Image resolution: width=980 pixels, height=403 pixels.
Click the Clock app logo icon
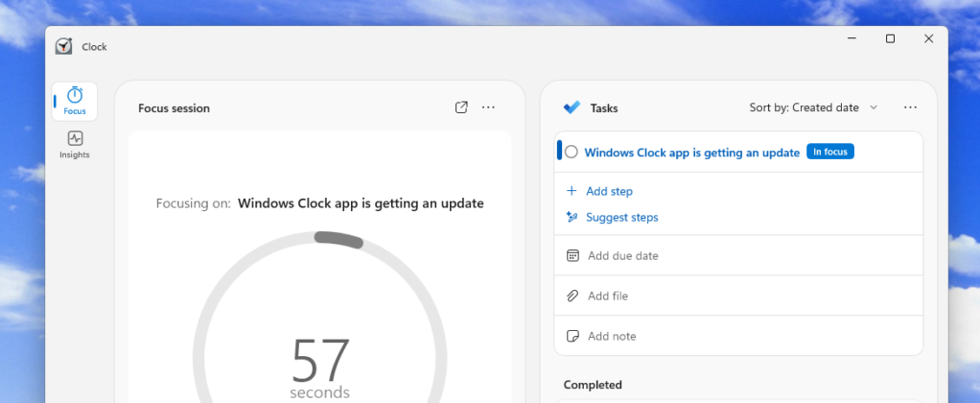[x=63, y=46]
